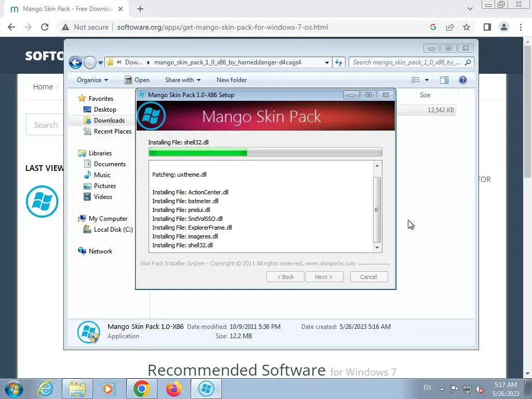The width and height of the screenshot is (532, 399).
Task: Open the Windows Start menu
Action: click(x=14, y=389)
